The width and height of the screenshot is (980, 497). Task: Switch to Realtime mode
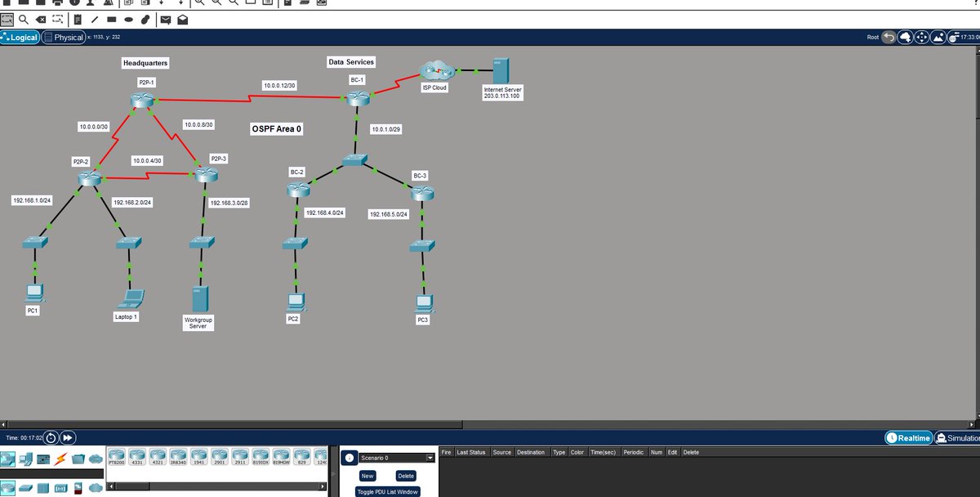[x=909, y=438]
